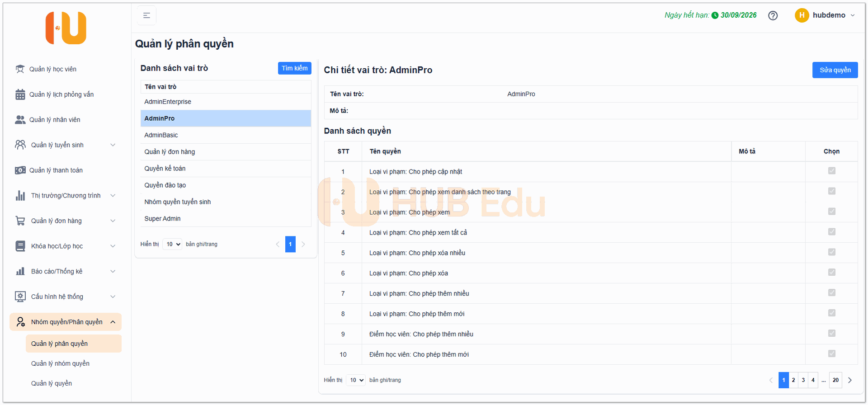Open the permissions list page size dropdown

point(356,380)
